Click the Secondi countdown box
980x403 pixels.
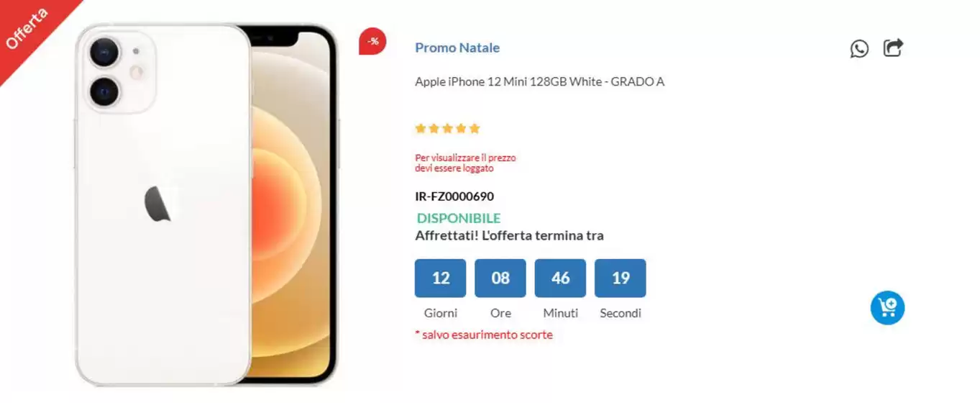[620, 278]
